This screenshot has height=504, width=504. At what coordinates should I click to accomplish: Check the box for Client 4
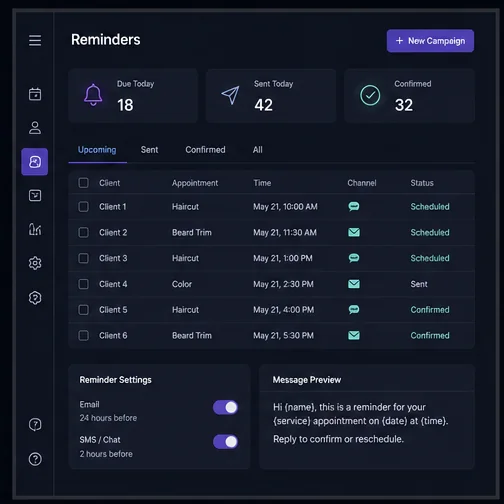83,284
